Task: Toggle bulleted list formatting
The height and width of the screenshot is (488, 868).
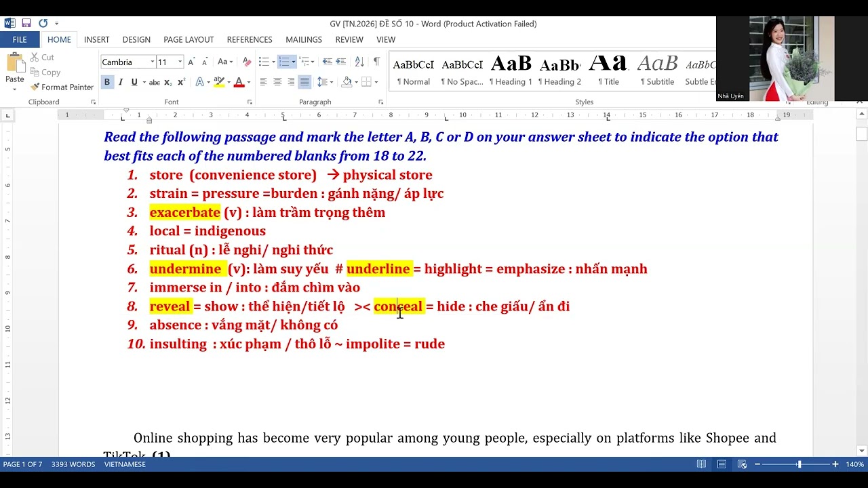Action: 264,62
